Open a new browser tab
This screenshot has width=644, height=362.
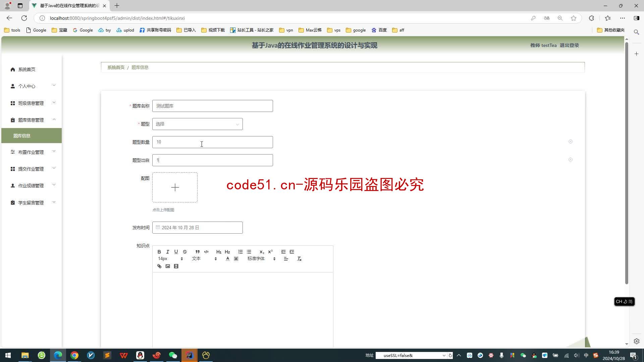[117, 6]
